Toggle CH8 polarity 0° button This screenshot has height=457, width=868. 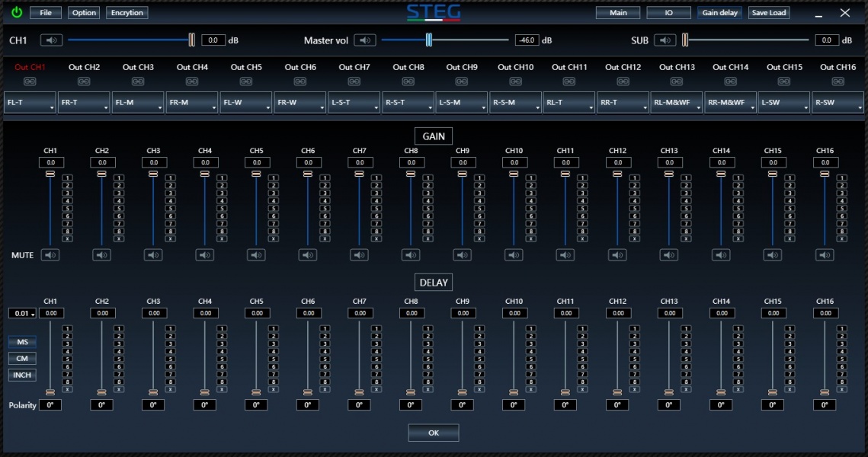pos(411,405)
